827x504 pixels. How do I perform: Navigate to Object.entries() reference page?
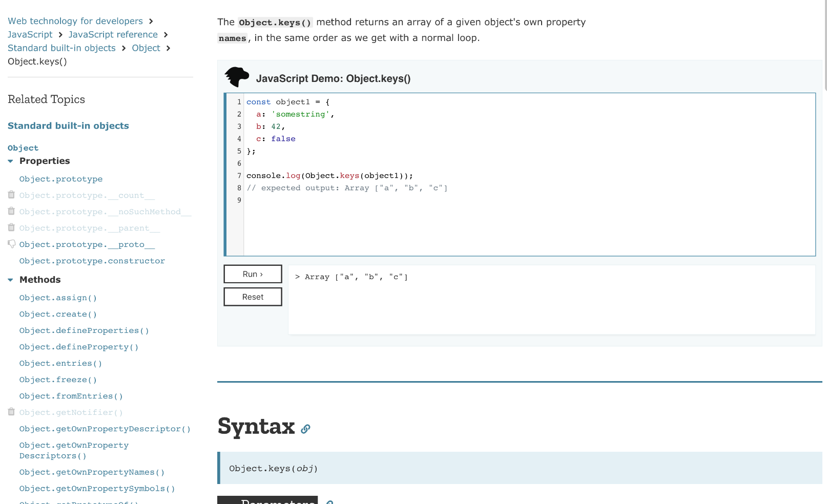click(x=60, y=363)
